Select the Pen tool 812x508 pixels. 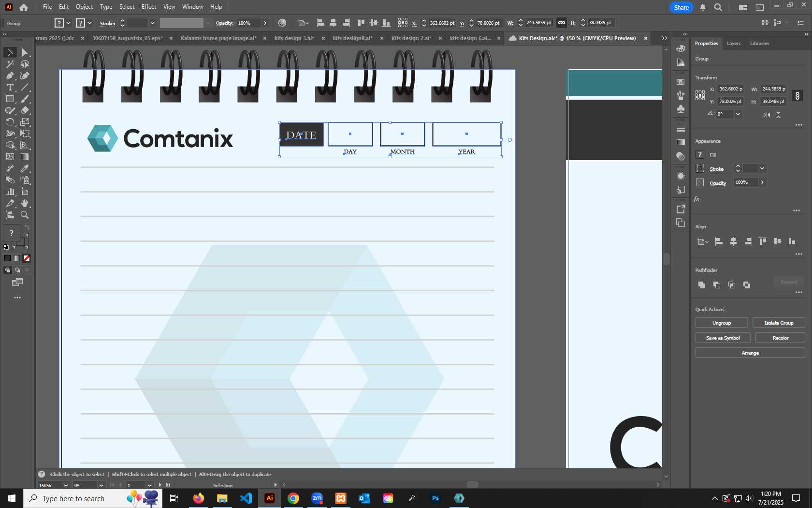pyautogui.click(x=10, y=75)
